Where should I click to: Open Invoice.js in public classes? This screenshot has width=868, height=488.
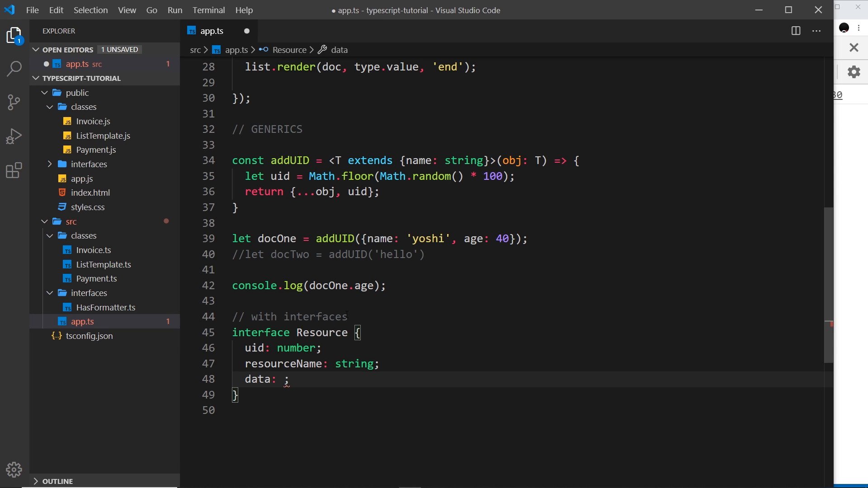[x=93, y=121]
